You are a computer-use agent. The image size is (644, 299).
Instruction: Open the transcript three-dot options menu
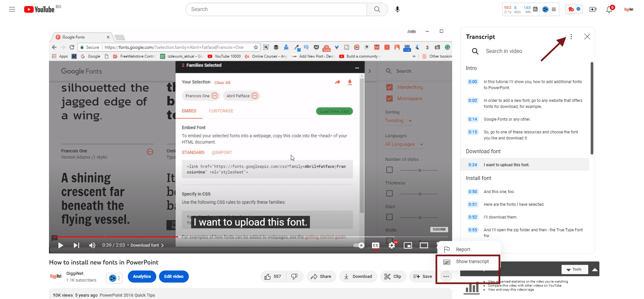(571, 37)
